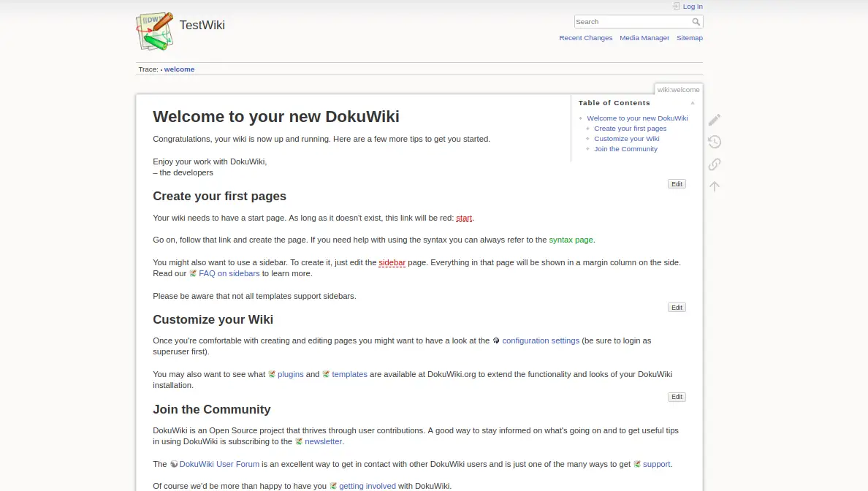Open the red start page link

tap(464, 218)
